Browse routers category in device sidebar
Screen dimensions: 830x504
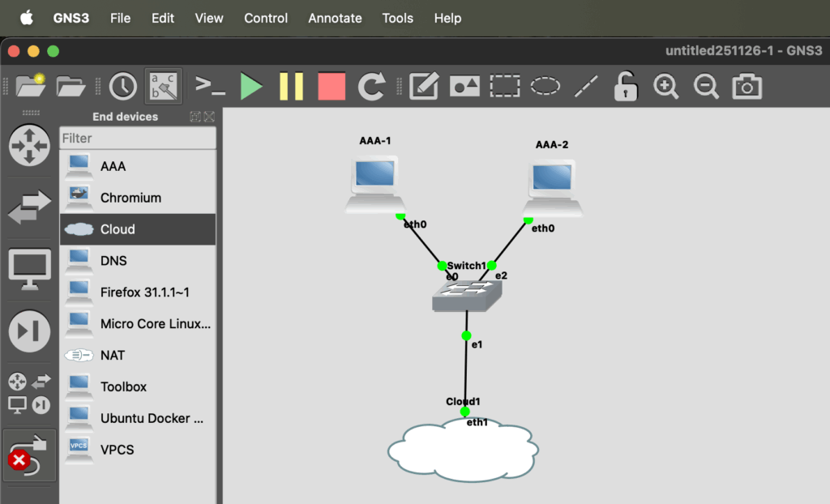pos(29,146)
